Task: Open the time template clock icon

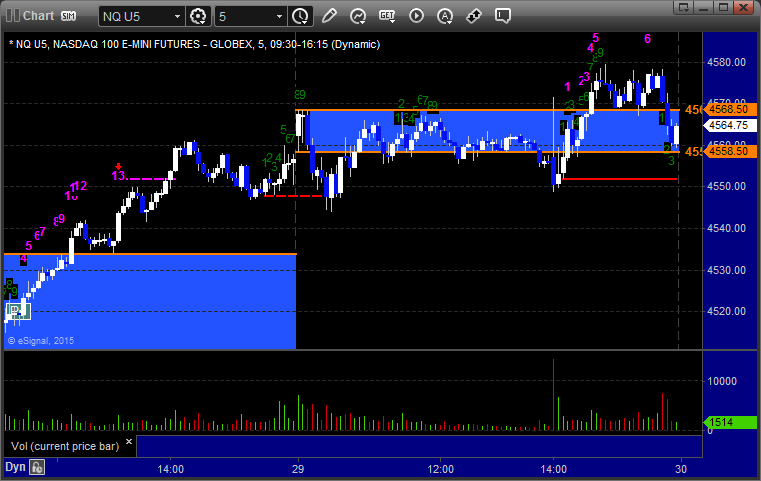Action: tap(300, 16)
